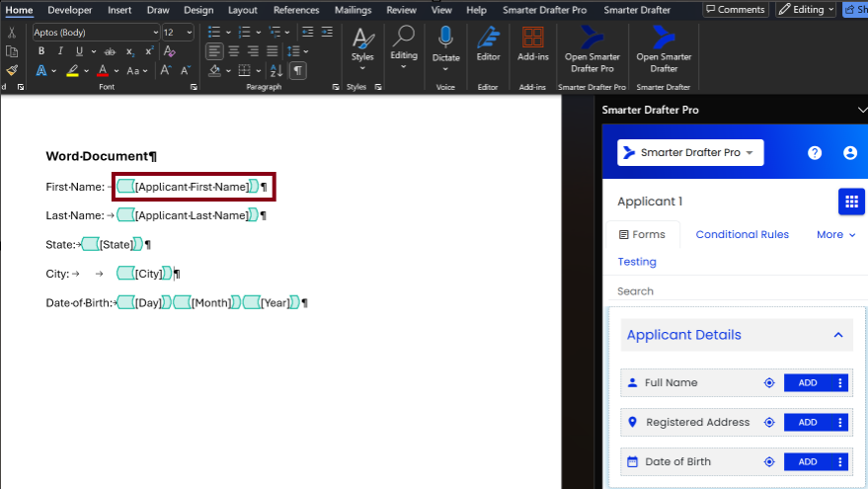The width and height of the screenshot is (868, 489).
Task: Expand More menu in panel tabs
Action: [835, 235]
